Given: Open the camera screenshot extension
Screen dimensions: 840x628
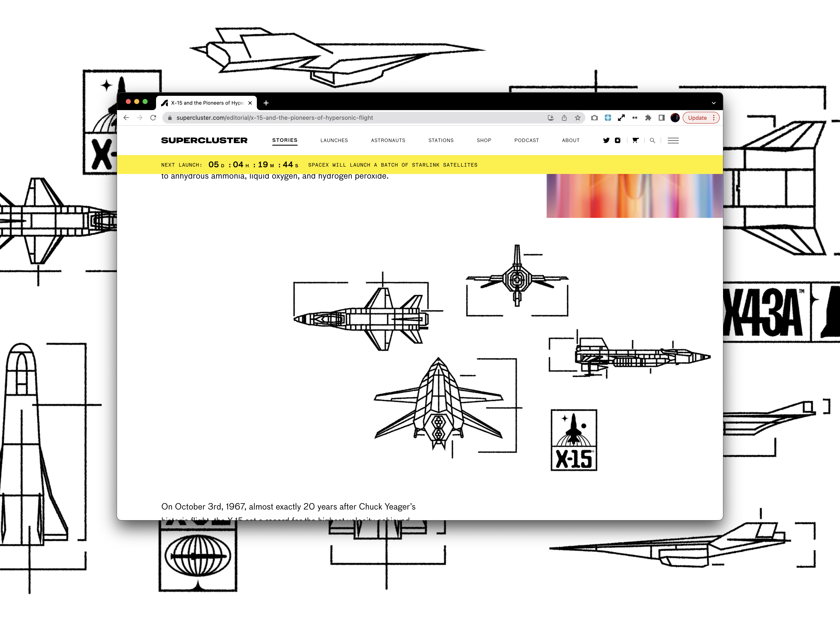Looking at the screenshot, I should [x=595, y=118].
